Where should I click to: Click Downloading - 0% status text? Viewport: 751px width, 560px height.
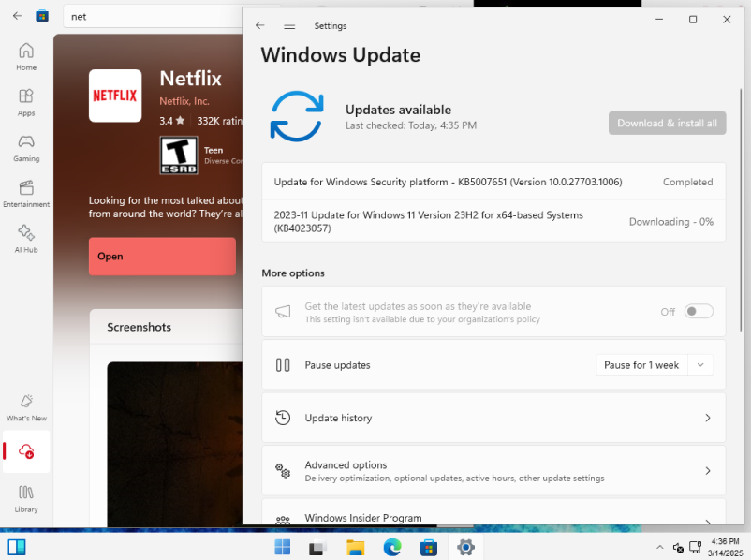[671, 222]
